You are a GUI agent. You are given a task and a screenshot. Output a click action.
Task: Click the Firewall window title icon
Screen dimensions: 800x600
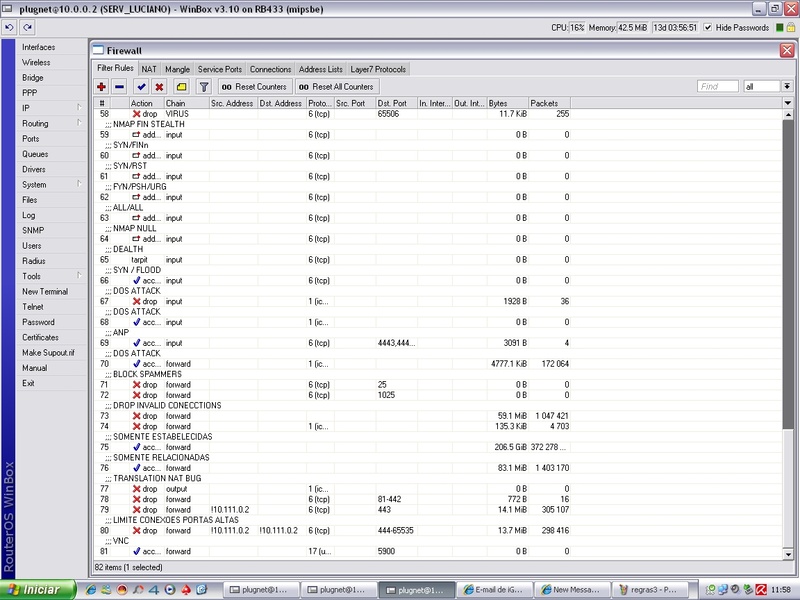98,50
